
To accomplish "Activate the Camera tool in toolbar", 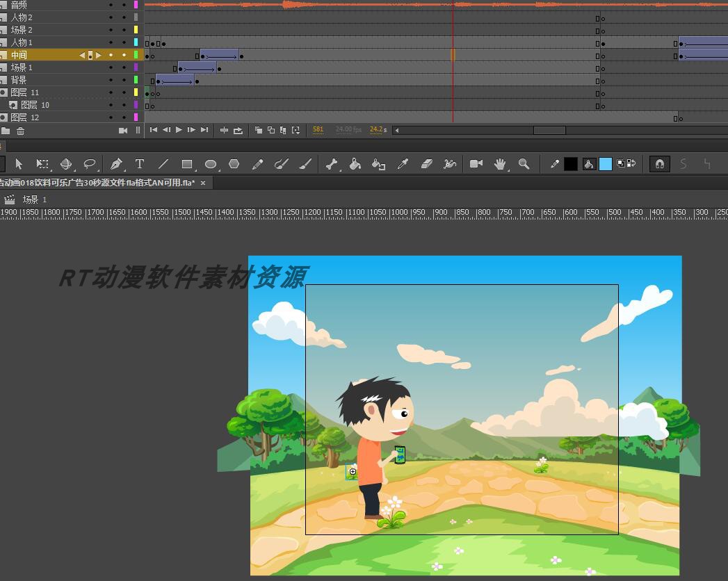I will coord(476,164).
